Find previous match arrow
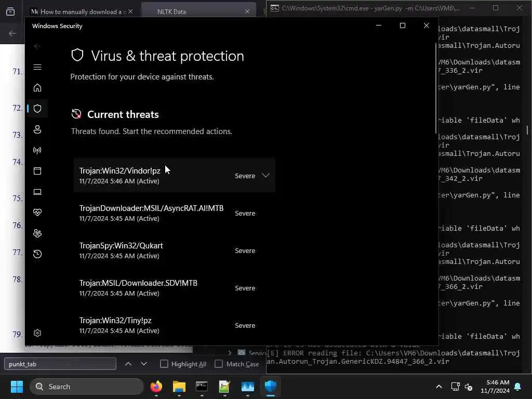Screen dimensions: 532x399 [128, 364]
